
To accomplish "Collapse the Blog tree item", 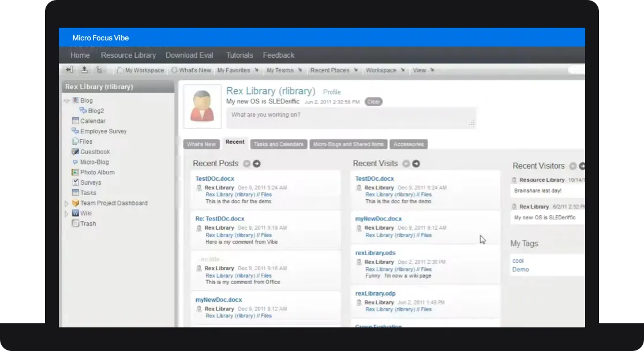I will pyautogui.click(x=68, y=100).
